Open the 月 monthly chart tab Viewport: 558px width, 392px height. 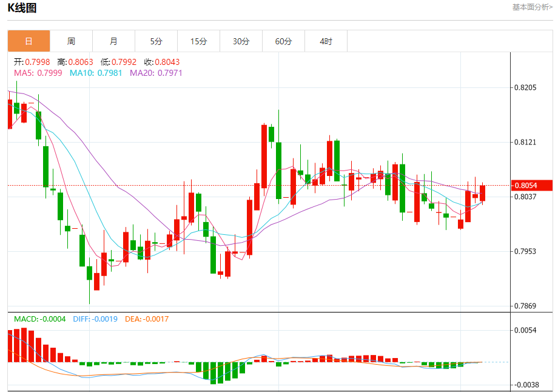click(x=113, y=41)
